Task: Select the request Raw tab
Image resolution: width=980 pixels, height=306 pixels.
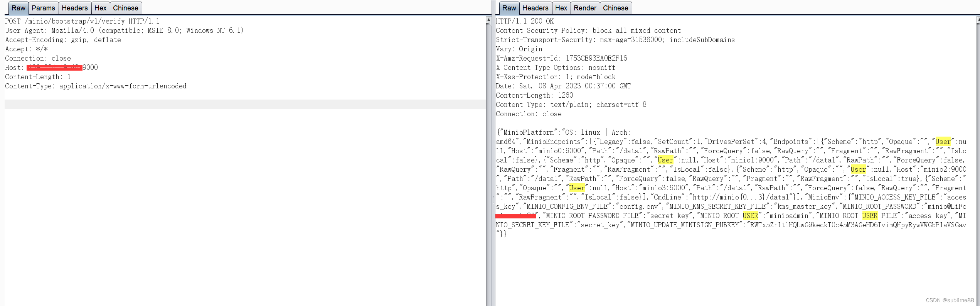Action: (x=18, y=8)
